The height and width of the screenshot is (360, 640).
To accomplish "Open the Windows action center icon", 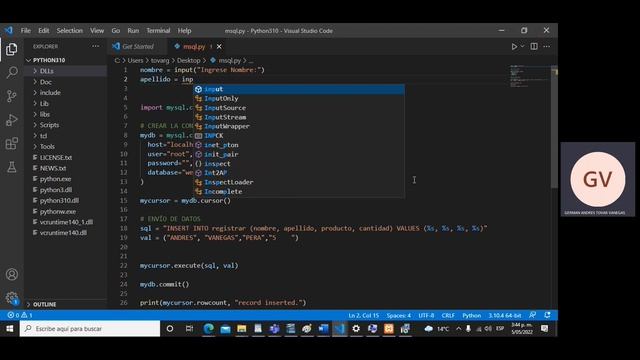I will (x=544, y=329).
